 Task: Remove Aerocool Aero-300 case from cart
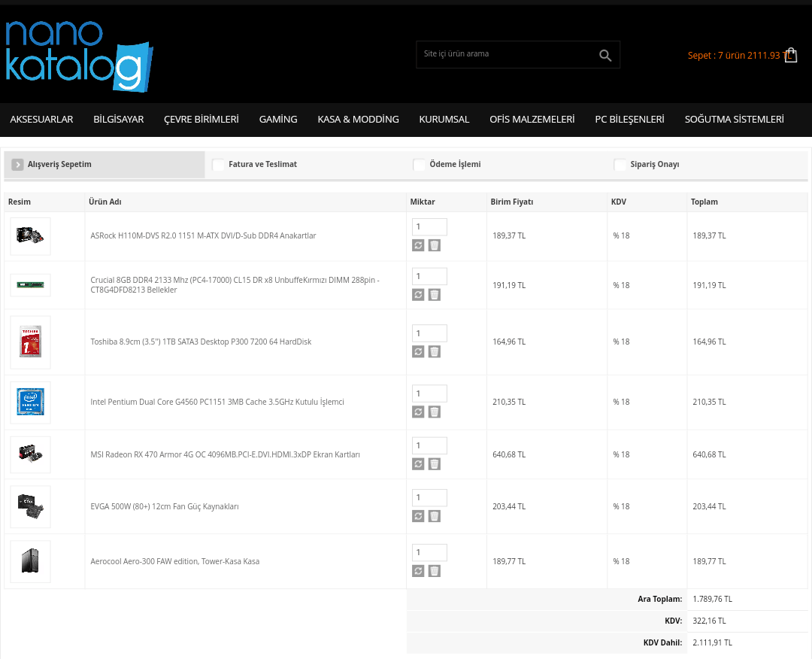pos(435,571)
